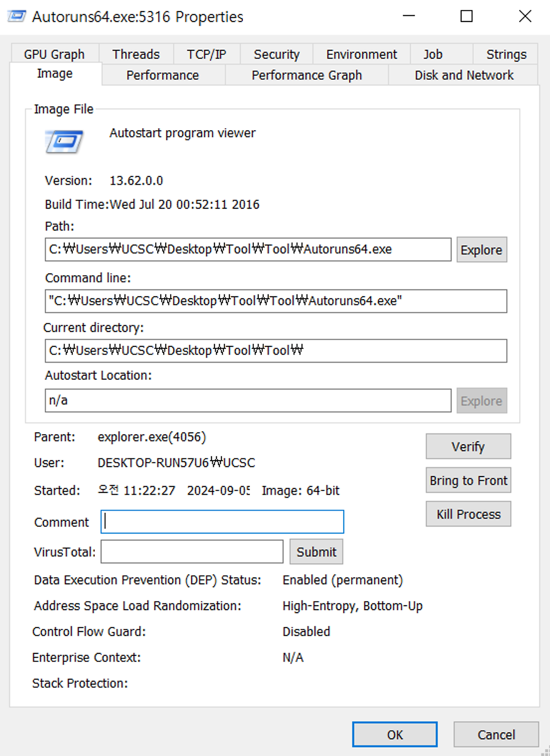Open the Environment tab
550x756 pixels.
click(x=361, y=55)
